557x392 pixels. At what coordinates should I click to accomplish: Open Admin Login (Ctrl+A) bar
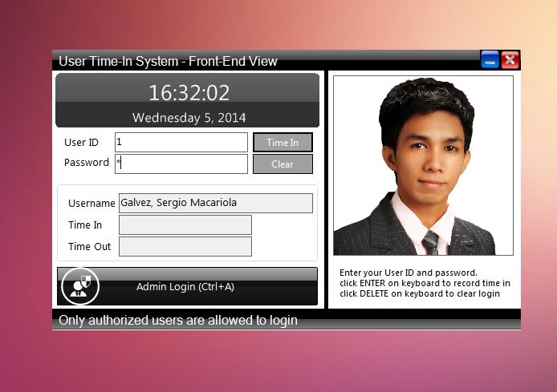(x=187, y=286)
